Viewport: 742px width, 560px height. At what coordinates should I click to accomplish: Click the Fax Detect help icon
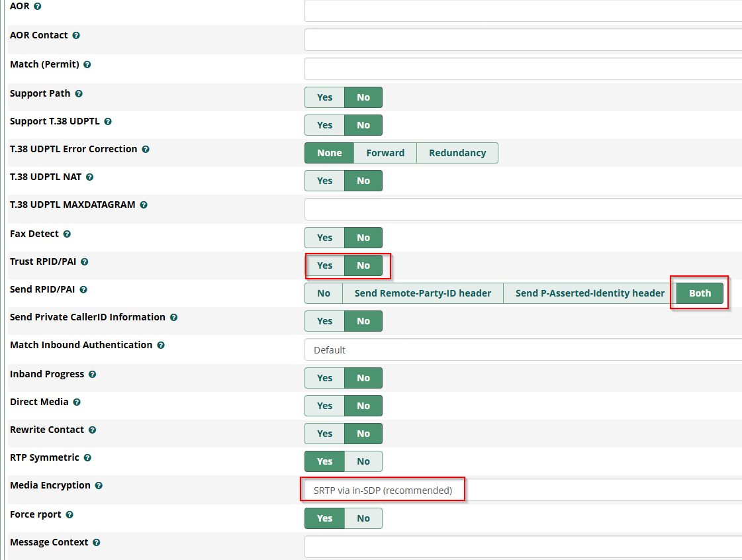click(67, 234)
